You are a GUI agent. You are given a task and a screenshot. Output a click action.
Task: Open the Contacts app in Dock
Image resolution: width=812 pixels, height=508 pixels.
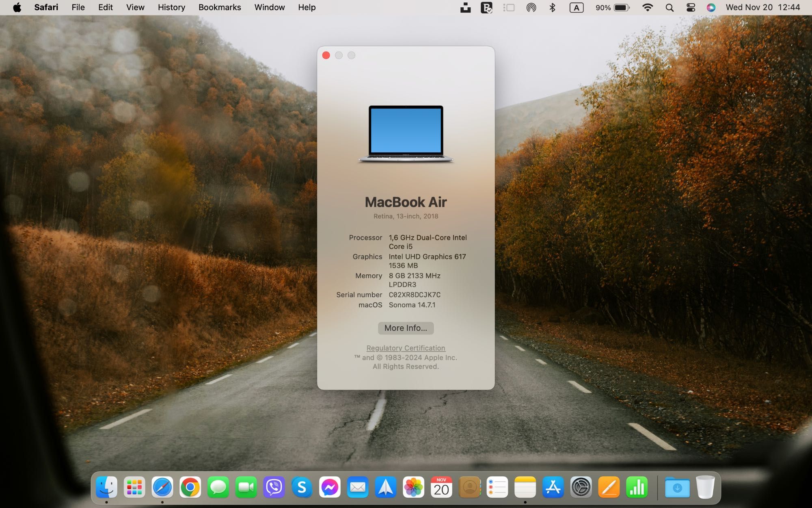pyautogui.click(x=469, y=487)
